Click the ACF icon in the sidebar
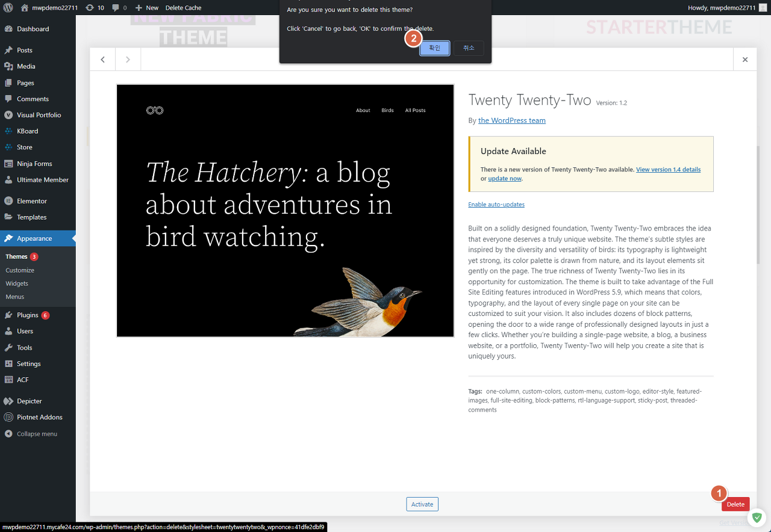 click(8, 380)
